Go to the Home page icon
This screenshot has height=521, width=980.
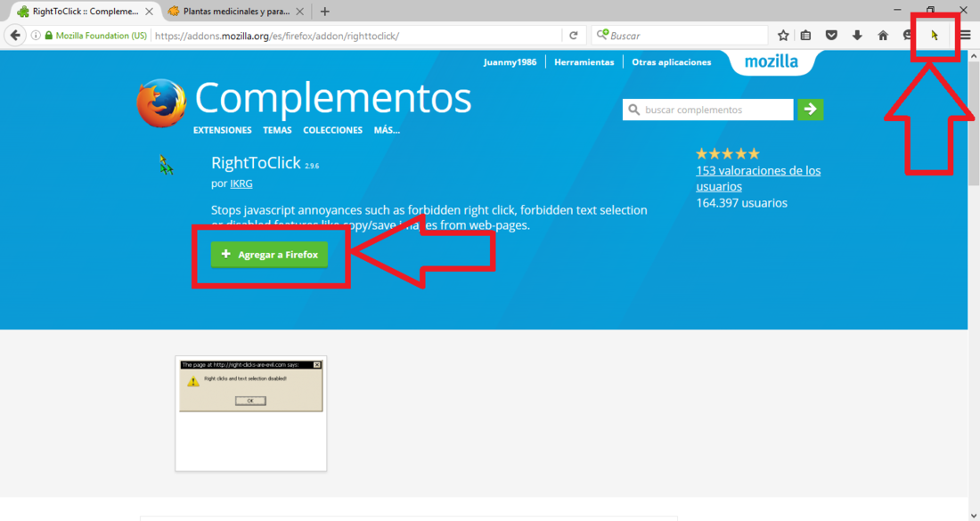tap(883, 36)
